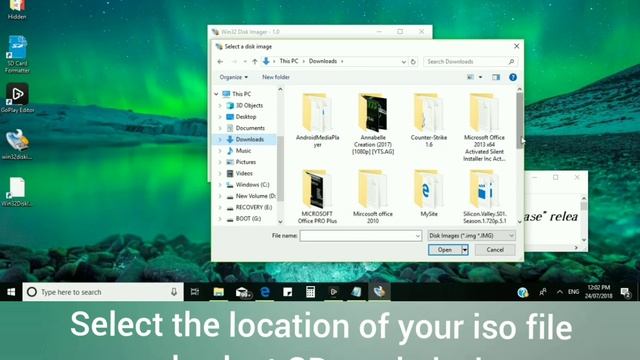The width and height of the screenshot is (640, 360).
Task: Open the Organize menu
Action: (233, 77)
